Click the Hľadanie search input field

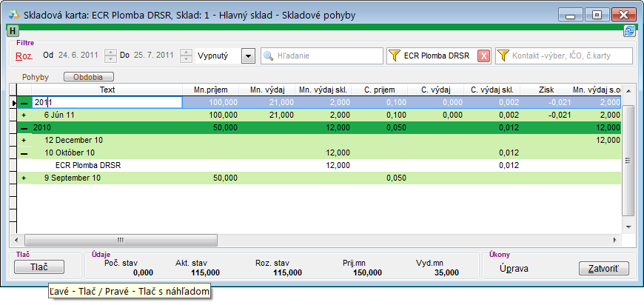click(326, 56)
